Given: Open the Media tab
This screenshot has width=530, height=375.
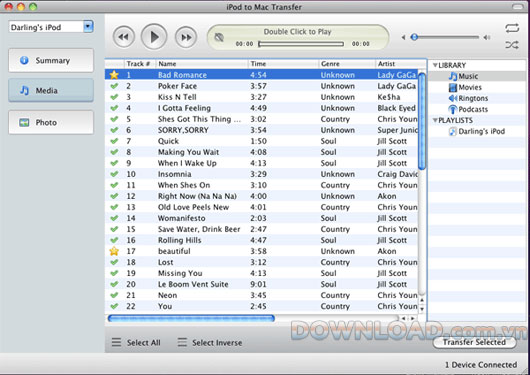Looking at the screenshot, I should click(x=51, y=90).
